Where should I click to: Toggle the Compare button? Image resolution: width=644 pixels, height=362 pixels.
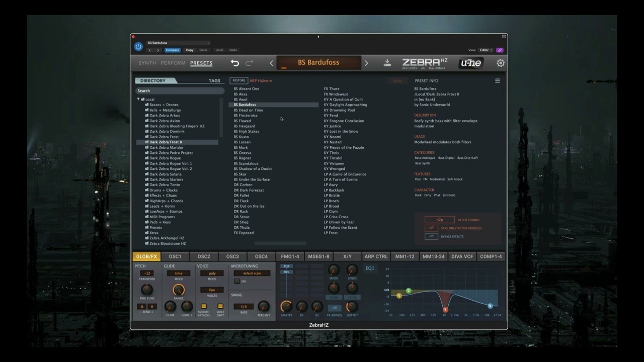(x=172, y=50)
